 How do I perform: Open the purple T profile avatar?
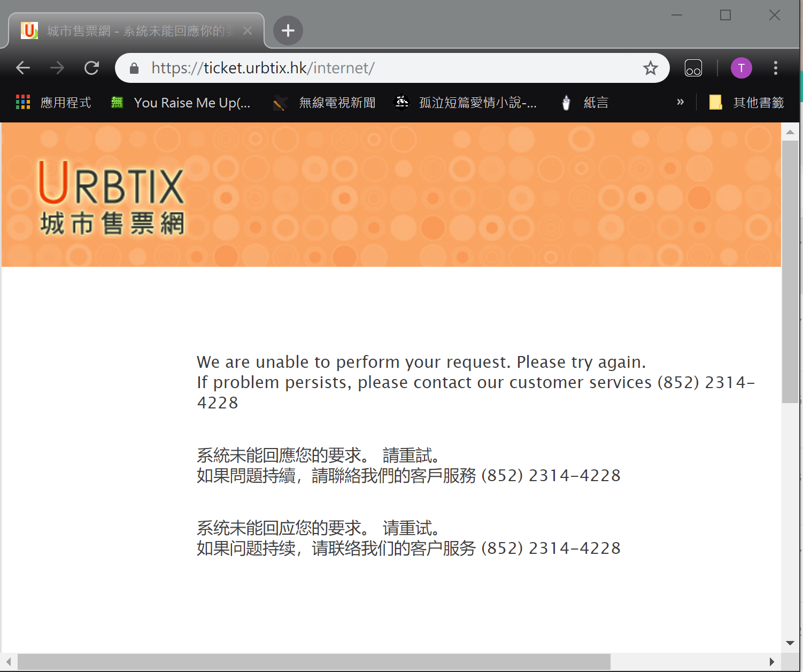coord(742,68)
